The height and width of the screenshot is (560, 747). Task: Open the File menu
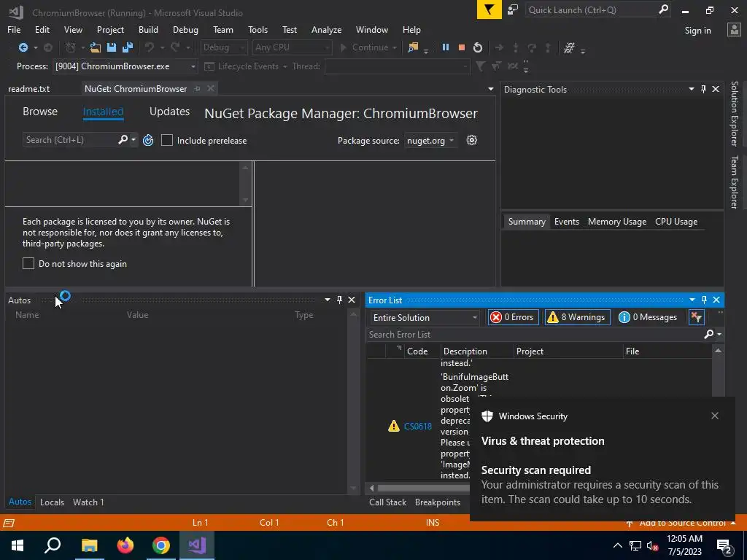click(14, 29)
